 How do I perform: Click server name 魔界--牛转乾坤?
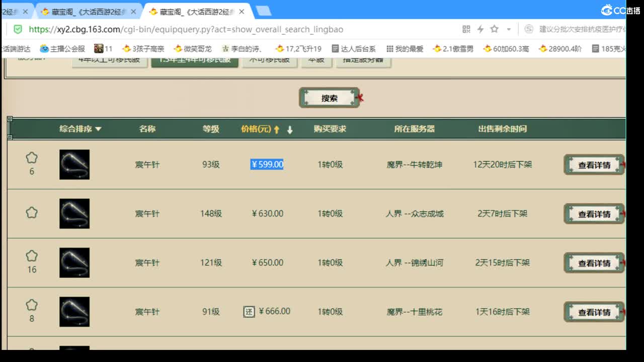(414, 164)
